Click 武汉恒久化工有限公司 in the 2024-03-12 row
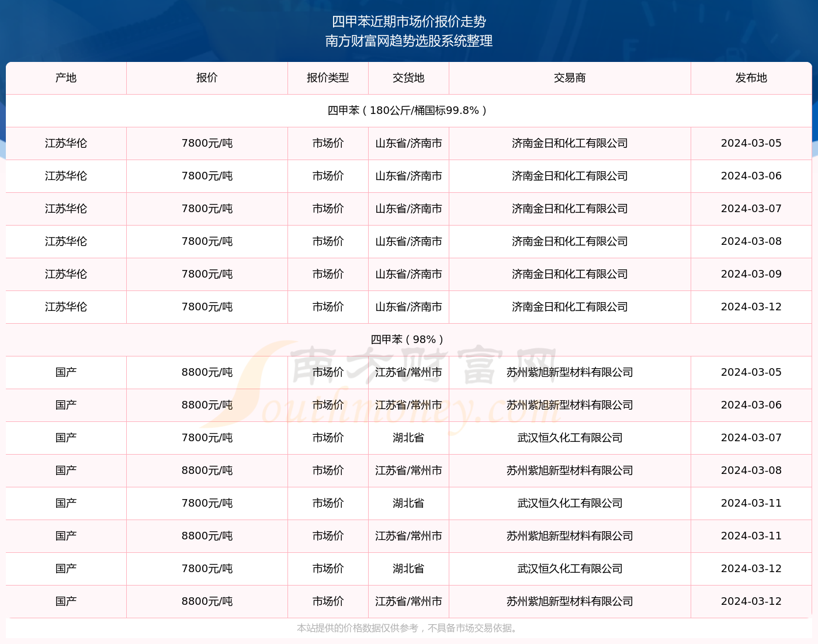Screen dimensions: 818x644 (570, 569)
